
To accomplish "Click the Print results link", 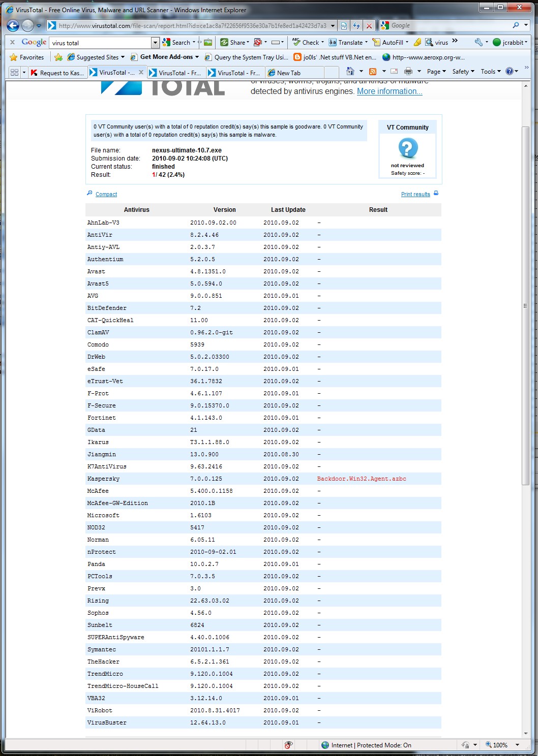I will pos(415,194).
